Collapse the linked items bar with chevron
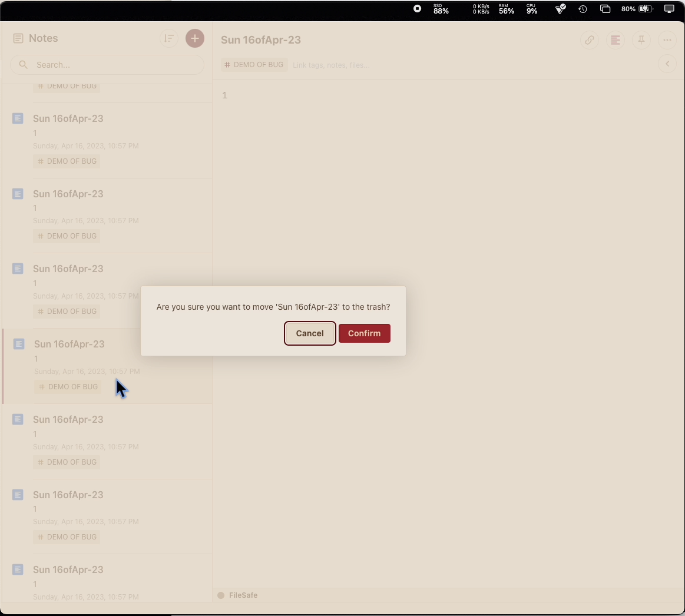This screenshot has width=685, height=616. coord(667,64)
